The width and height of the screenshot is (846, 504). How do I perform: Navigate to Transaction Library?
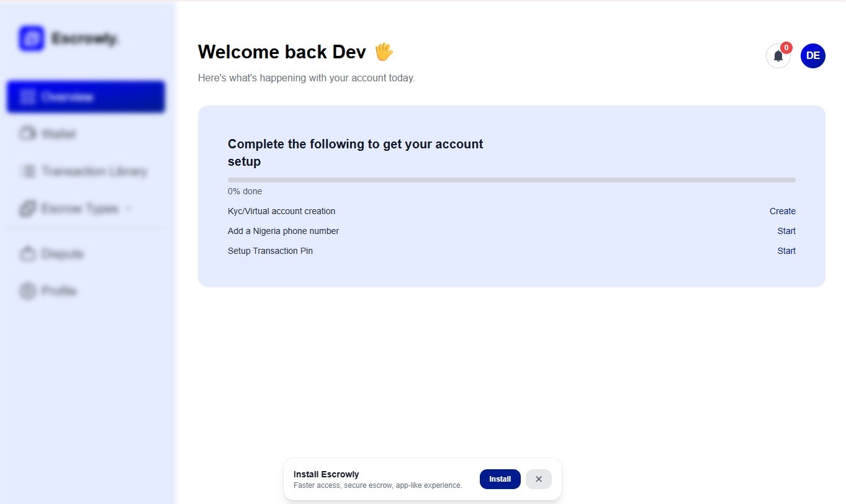[94, 171]
